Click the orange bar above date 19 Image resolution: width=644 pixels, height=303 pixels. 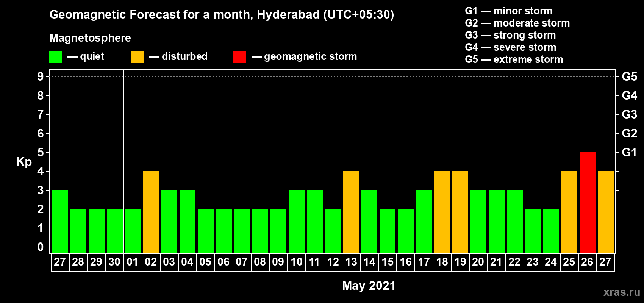[460, 212]
